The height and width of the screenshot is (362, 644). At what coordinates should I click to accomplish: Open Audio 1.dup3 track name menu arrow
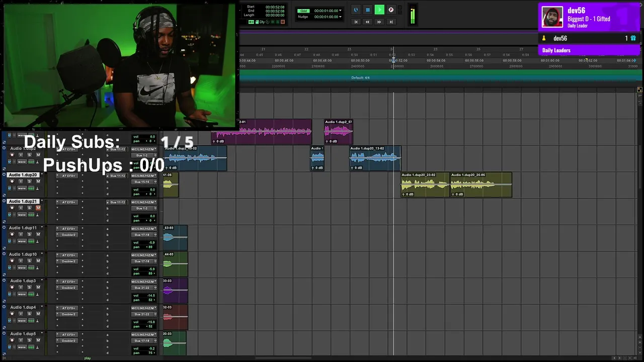[x=42, y=281]
